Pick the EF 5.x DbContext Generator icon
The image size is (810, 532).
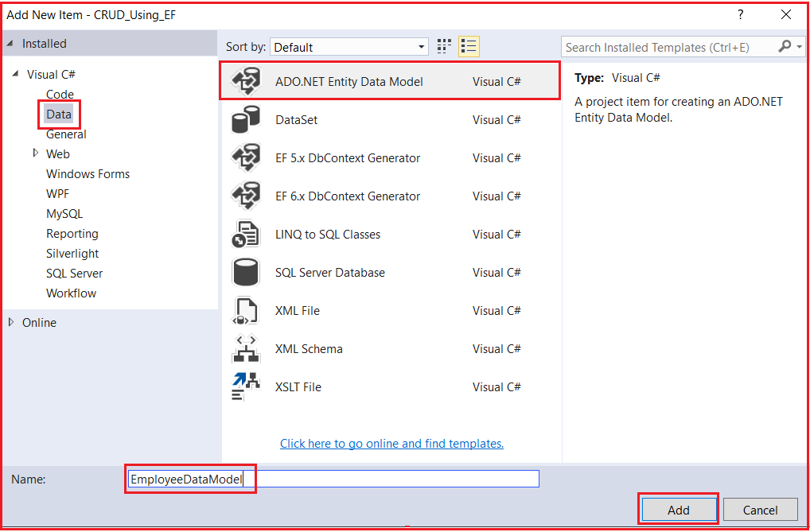tap(246, 157)
